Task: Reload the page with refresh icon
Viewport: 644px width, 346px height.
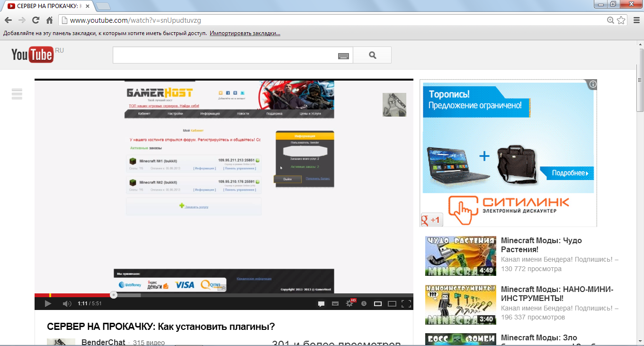Action: (36, 20)
